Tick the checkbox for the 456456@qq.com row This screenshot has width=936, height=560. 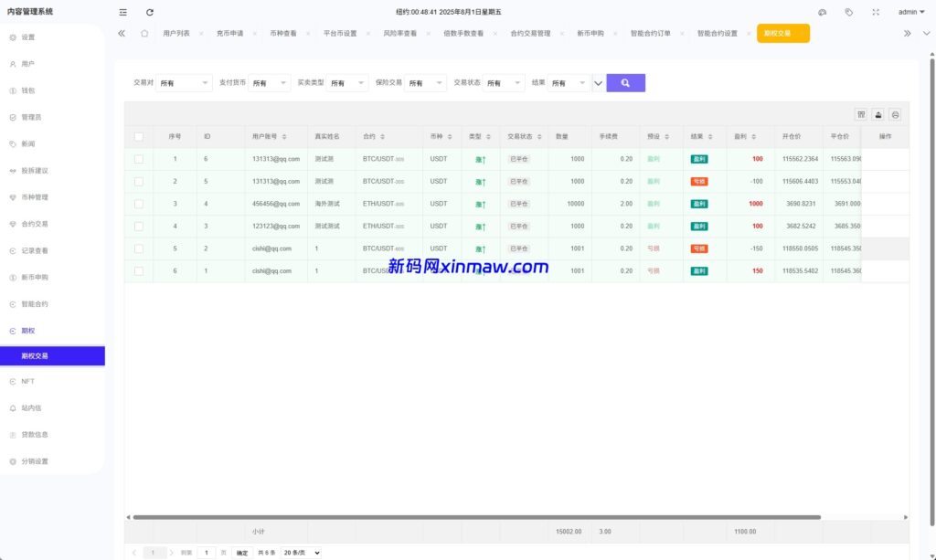point(139,204)
